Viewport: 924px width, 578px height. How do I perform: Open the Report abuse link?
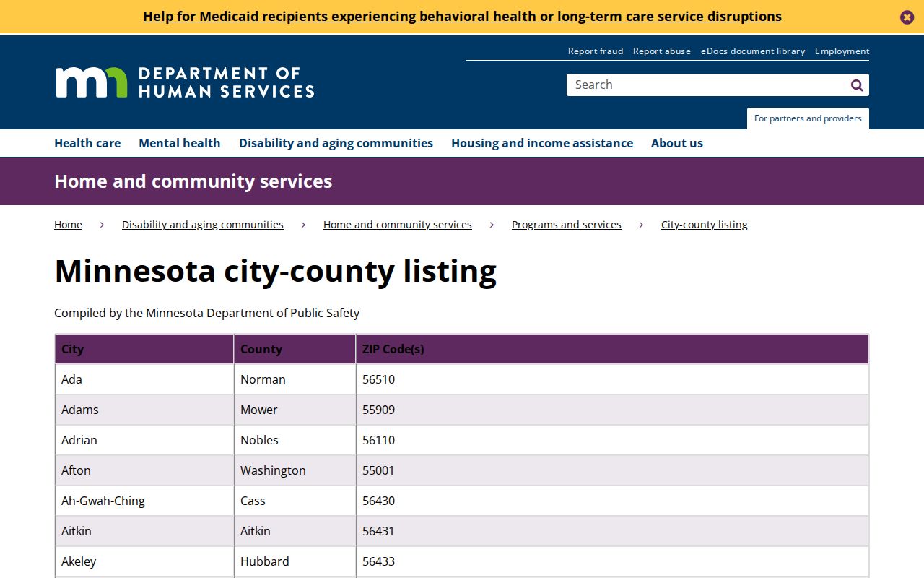[662, 51]
